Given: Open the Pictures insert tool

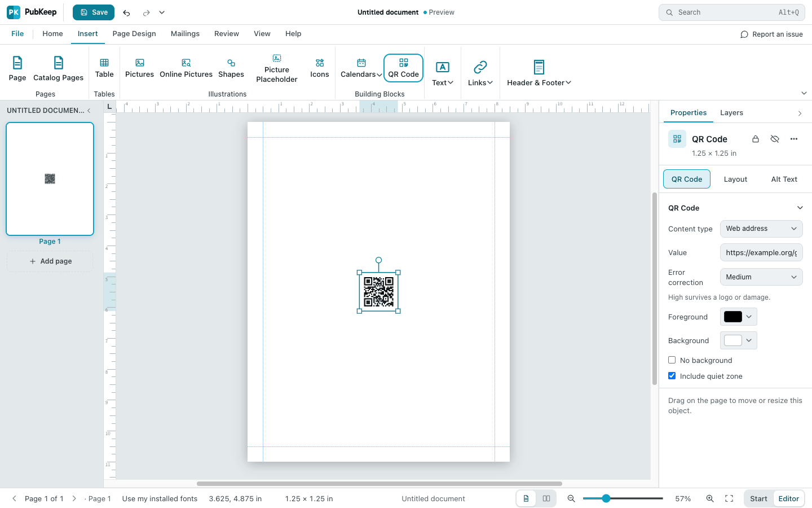Looking at the screenshot, I should point(139,68).
